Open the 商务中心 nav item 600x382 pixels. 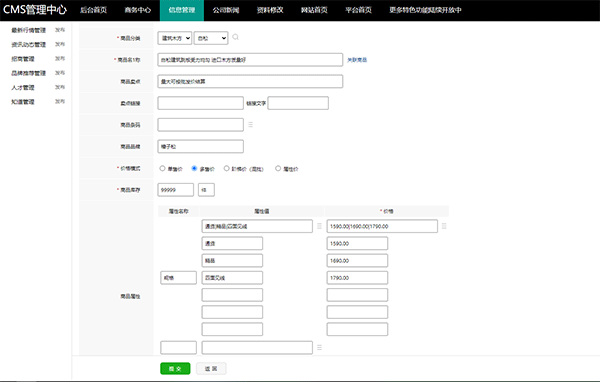[138, 10]
